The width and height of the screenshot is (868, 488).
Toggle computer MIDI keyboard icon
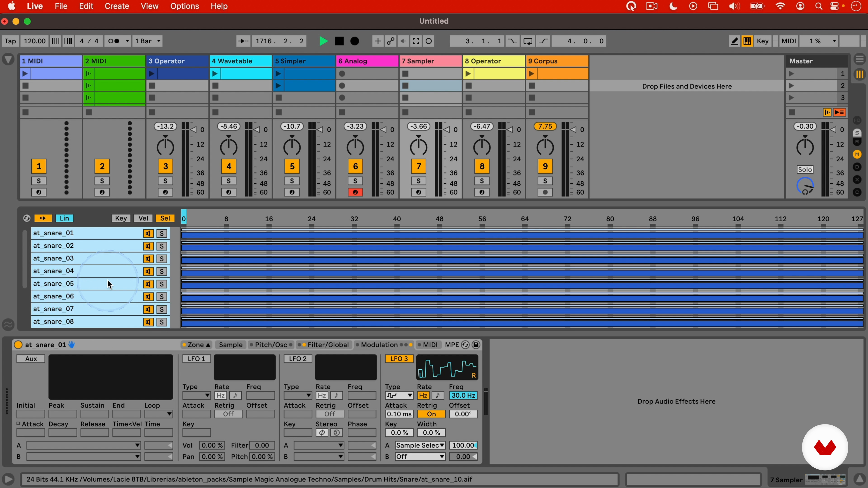pyautogui.click(x=747, y=41)
